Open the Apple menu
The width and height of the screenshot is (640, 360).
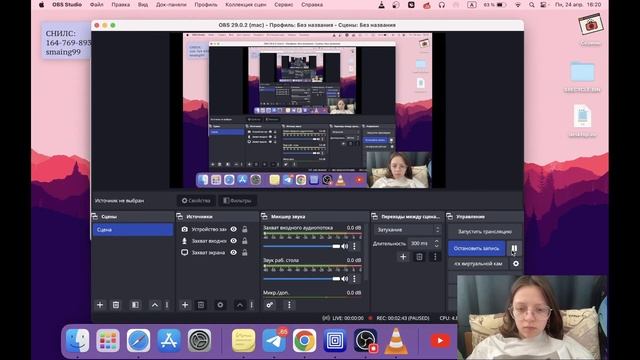click(x=41, y=5)
